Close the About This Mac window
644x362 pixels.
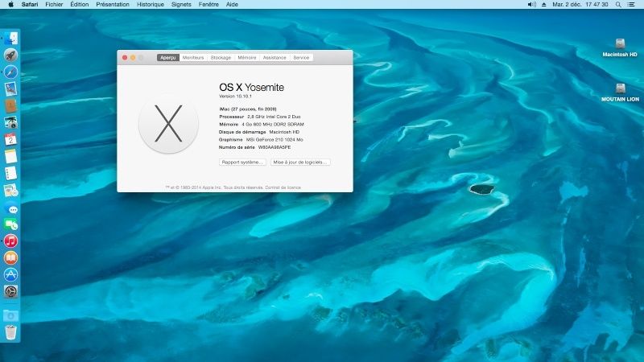tap(125, 57)
